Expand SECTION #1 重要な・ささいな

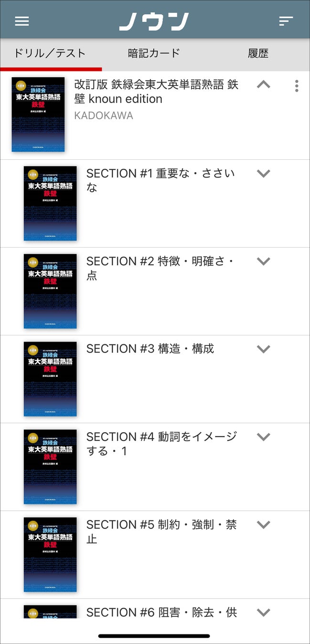(x=264, y=173)
